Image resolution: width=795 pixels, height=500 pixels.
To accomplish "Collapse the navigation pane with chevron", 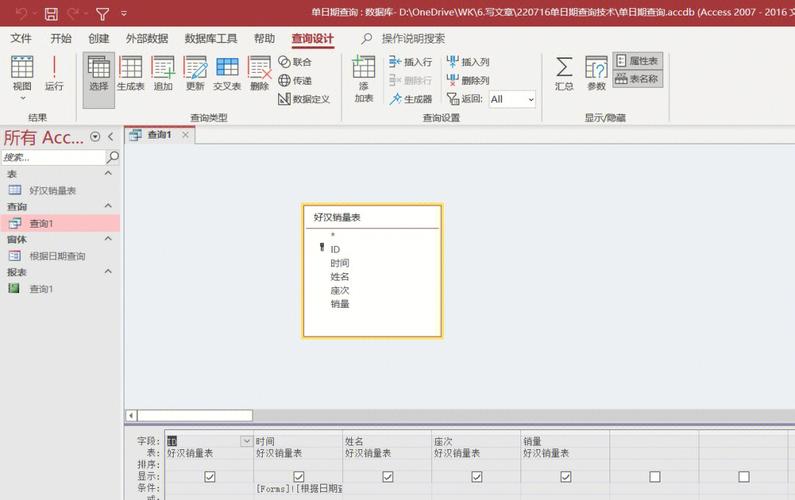I will pos(111,136).
